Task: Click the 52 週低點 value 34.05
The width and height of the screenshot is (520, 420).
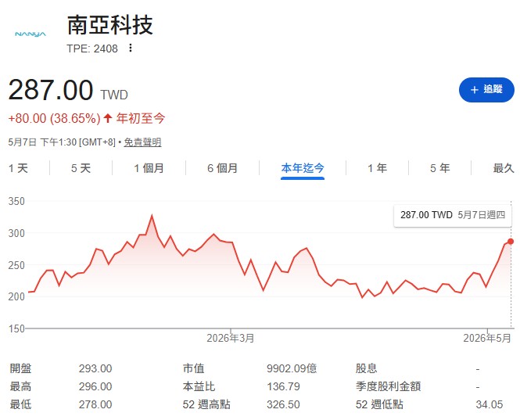Action: (x=490, y=404)
